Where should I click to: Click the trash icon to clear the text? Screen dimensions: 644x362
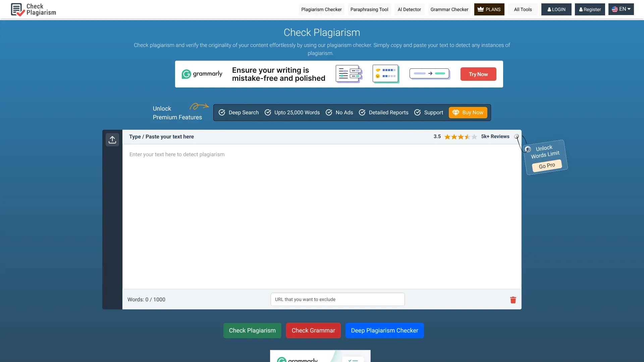click(x=513, y=300)
